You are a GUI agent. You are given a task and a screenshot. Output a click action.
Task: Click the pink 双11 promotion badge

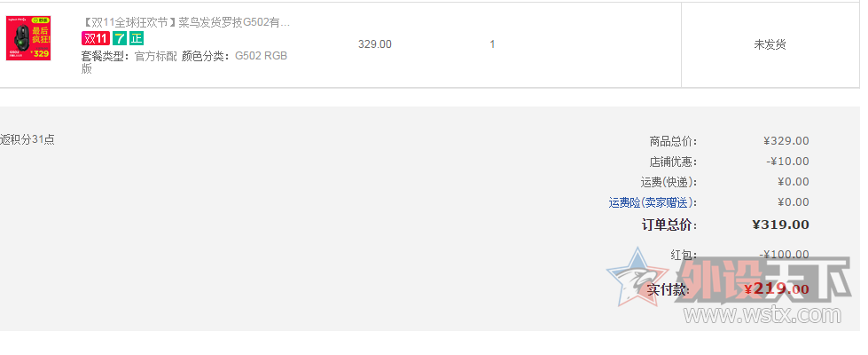tap(95, 38)
